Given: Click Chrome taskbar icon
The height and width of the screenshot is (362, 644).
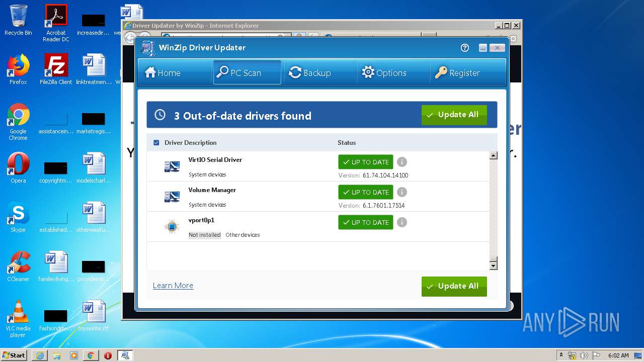Looking at the screenshot, I should pos(91,355).
